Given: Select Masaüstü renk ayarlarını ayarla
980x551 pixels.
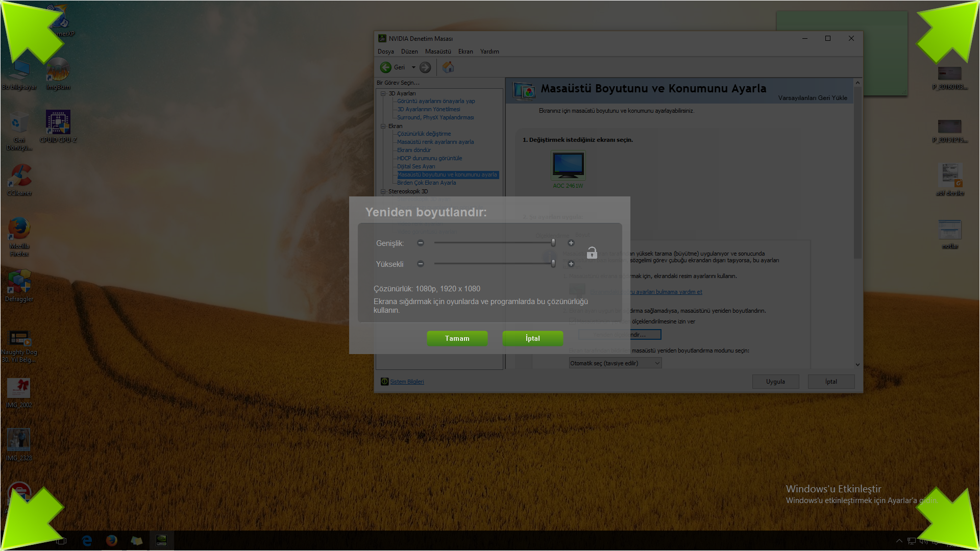Looking at the screenshot, I should coord(435,142).
